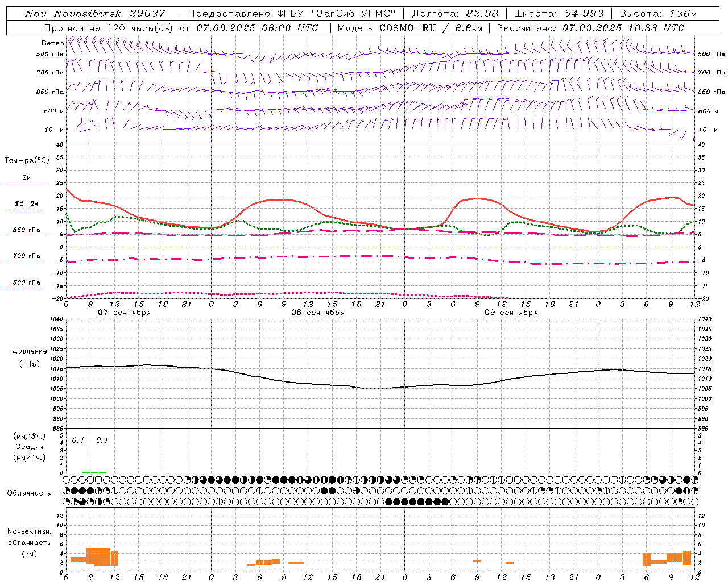Image resolution: width=728 pixels, height=582 pixels.
Task: Click the '(мм/3ч.)' precipitation unit label
Action: coord(30,436)
